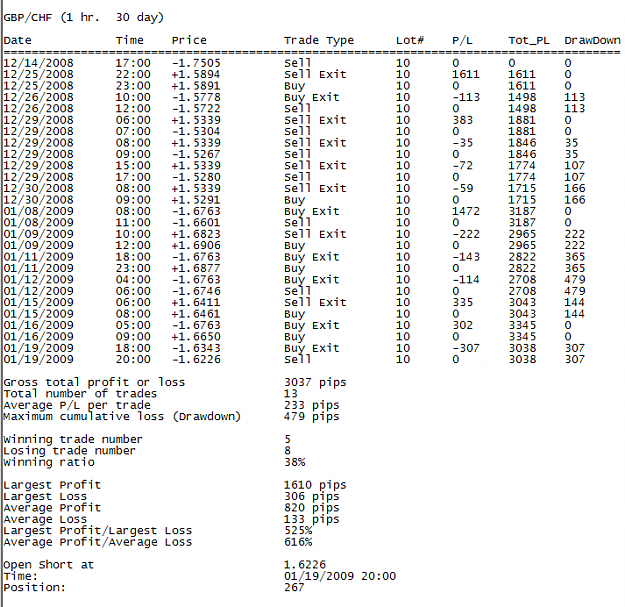Screen dimensions: 625x607
Task: Click the price -1.5304
Action: 196,132
